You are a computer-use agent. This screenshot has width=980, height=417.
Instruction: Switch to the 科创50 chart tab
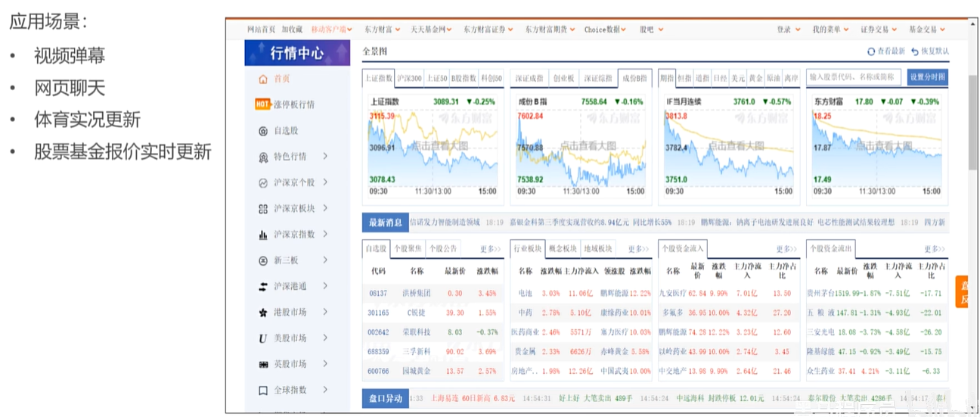pyautogui.click(x=491, y=78)
